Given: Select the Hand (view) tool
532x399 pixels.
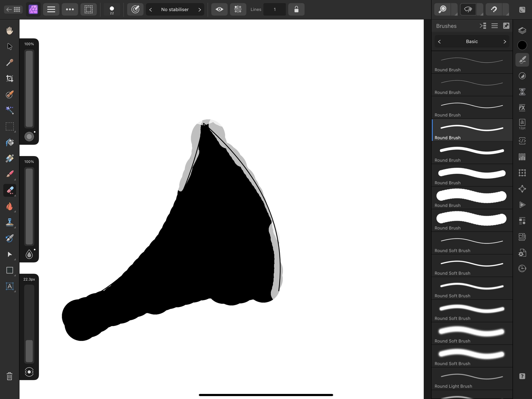Looking at the screenshot, I should (x=10, y=31).
